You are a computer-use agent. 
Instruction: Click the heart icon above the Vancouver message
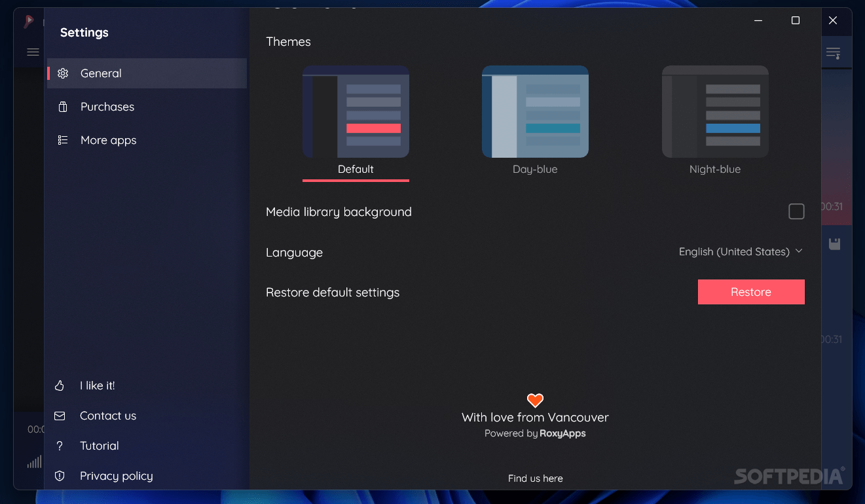534,400
